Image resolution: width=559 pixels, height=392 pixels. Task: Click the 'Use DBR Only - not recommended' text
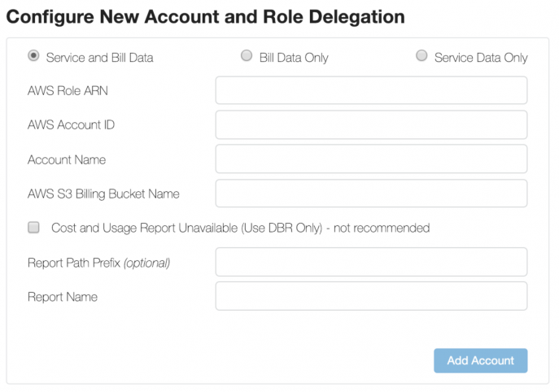tap(335, 228)
